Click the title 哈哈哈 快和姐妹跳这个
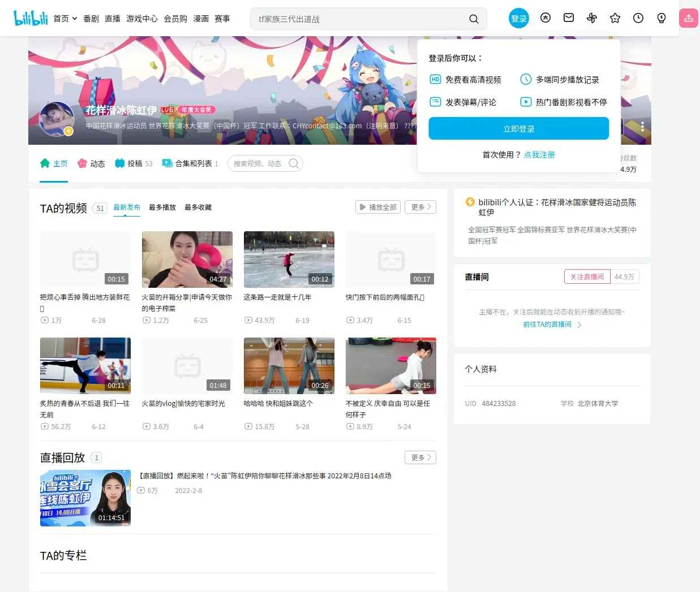Screen dimensions: 700x592 pyautogui.click(x=278, y=403)
